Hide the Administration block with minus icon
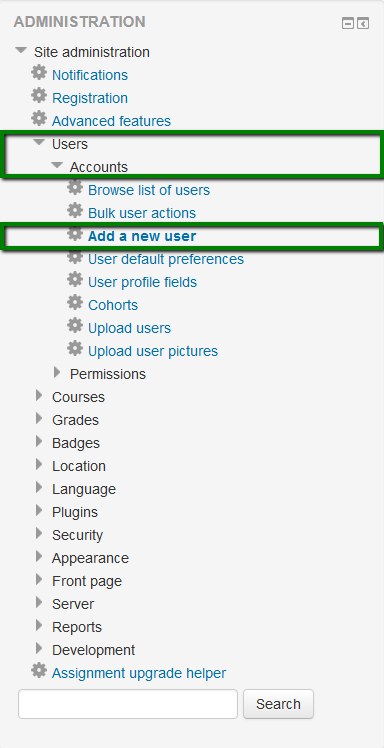 point(348,23)
